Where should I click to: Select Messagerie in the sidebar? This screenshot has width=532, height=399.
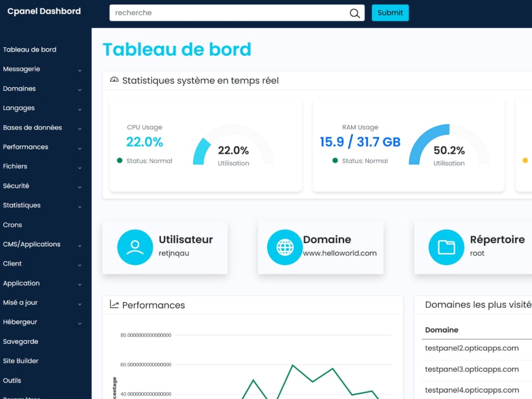(21, 69)
